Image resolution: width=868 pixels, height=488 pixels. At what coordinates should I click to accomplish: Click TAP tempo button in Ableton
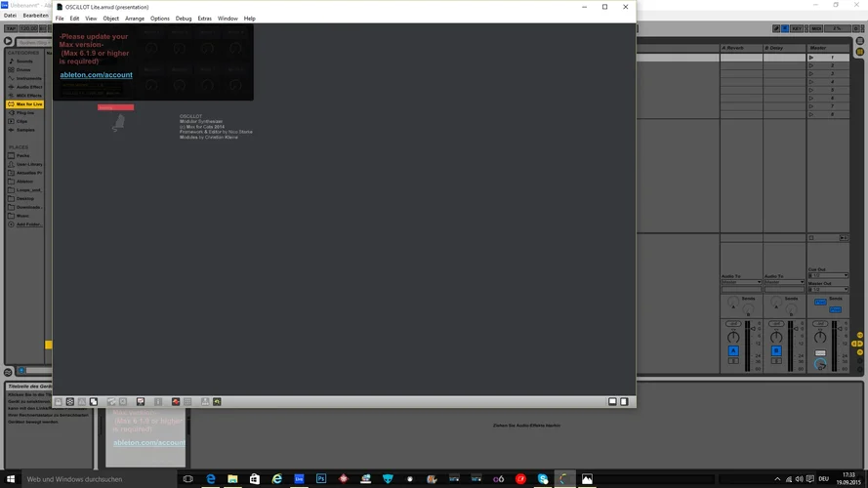(x=11, y=28)
